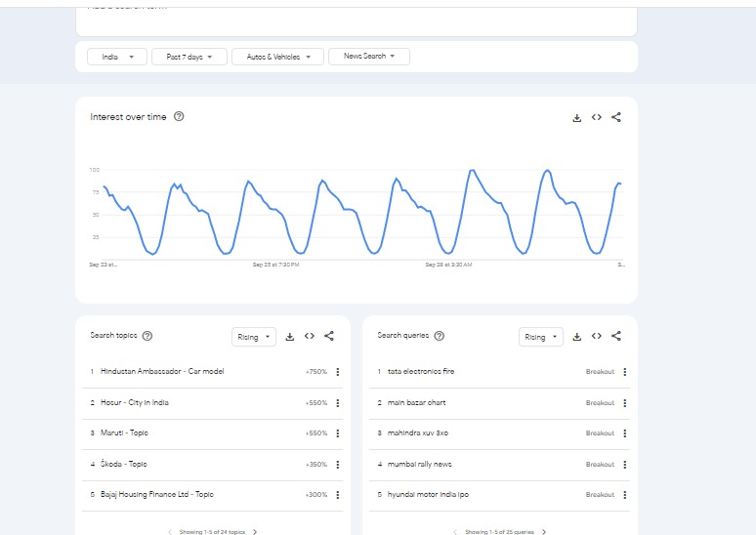Open the News Search type dropdown

pos(369,57)
